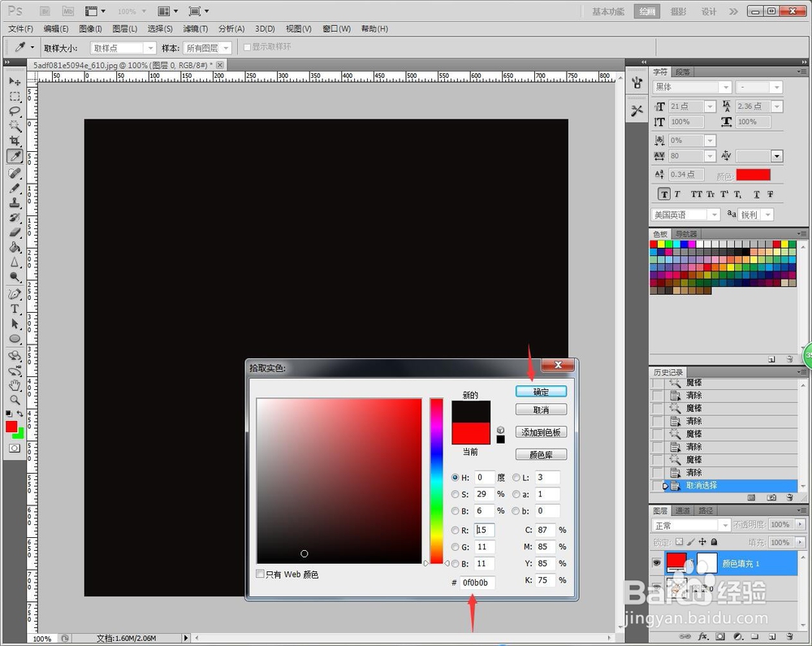Select the Path Selection tool
The image size is (812, 646).
tap(15, 323)
